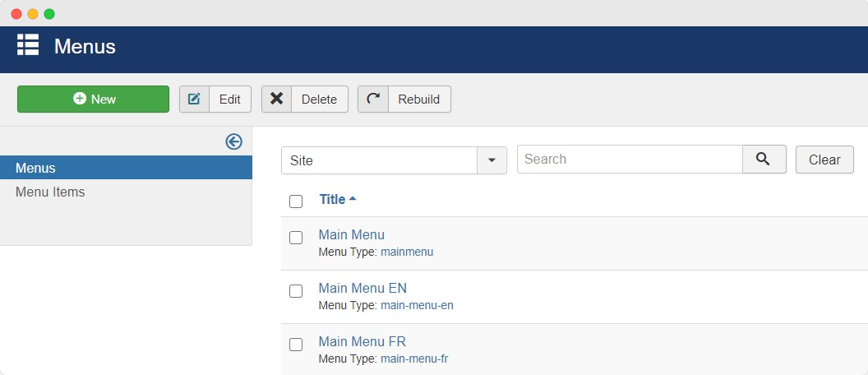The image size is (868, 375).
Task: Open Menu Items in the sidebar
Action: coord(50,192)
